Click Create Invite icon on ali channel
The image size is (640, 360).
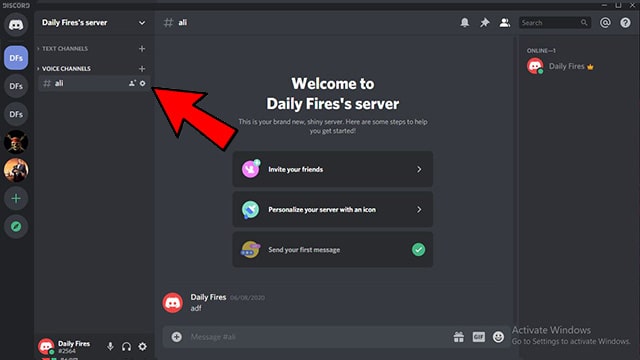pos(132,83)
